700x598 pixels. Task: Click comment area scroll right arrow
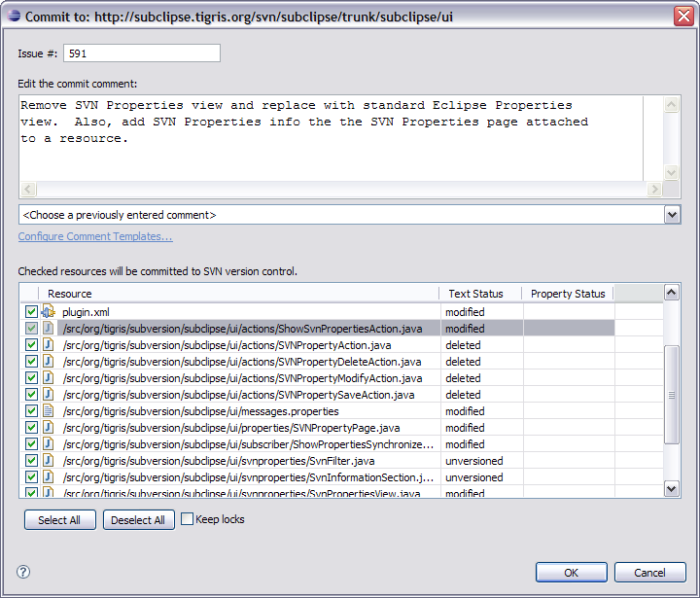coord(654,189)
